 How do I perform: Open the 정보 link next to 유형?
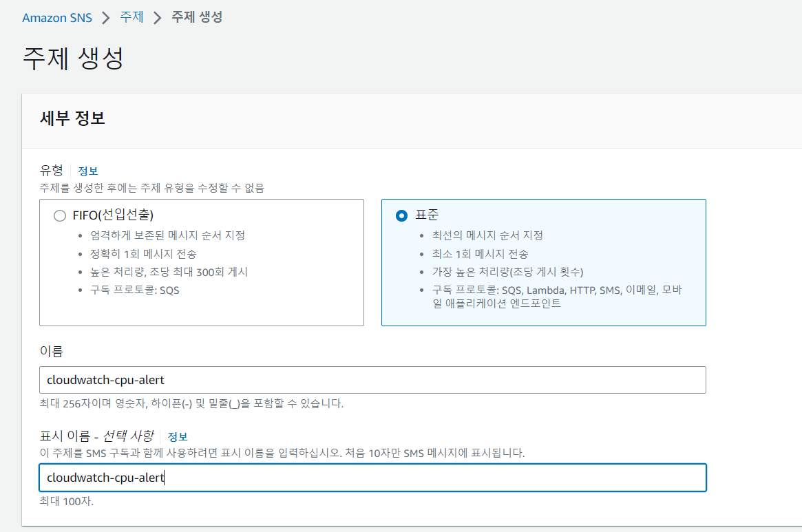click(88, 171)
